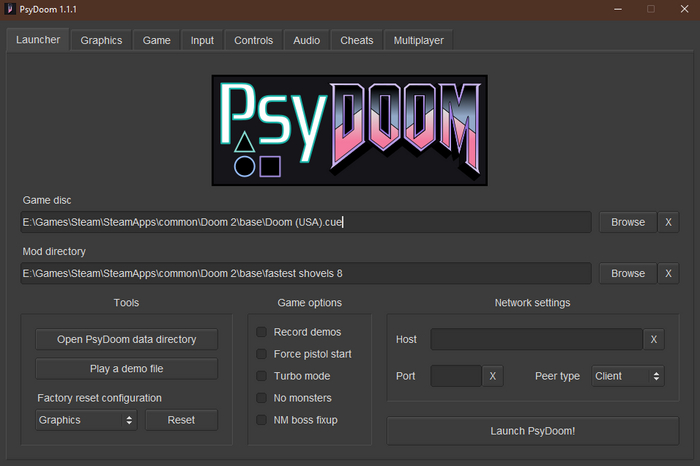700x466 pixels.
Task: Expand the Peer type Client dropdown
Action: pyautogui.click(x=627, y=376)
